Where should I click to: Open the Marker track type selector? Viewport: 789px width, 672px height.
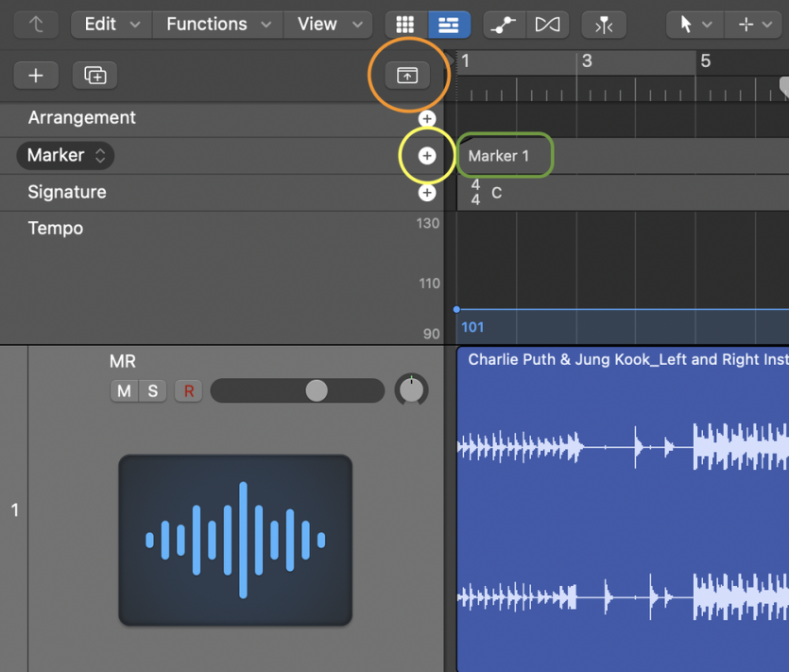click(x=65, y=155)
